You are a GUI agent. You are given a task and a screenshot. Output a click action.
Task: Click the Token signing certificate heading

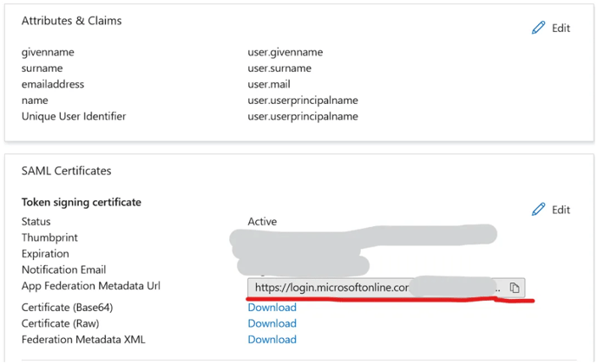[x=81, y=202]
